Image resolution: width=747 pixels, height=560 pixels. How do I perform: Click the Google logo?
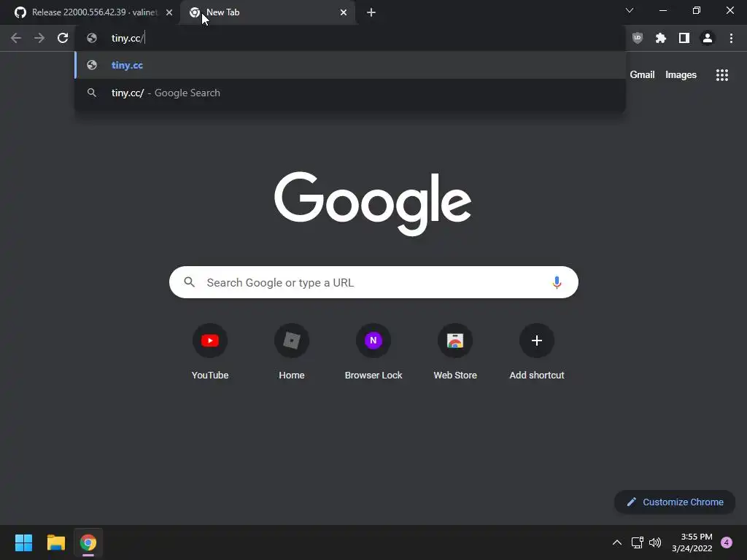373,203
